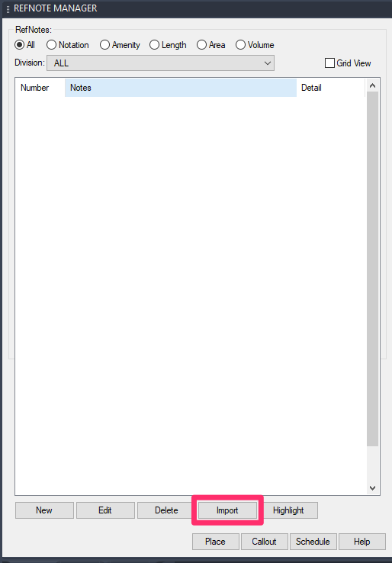Screen dimensions: 392x563
Task: Click the scrollbar down arrow
Action: 373,488
